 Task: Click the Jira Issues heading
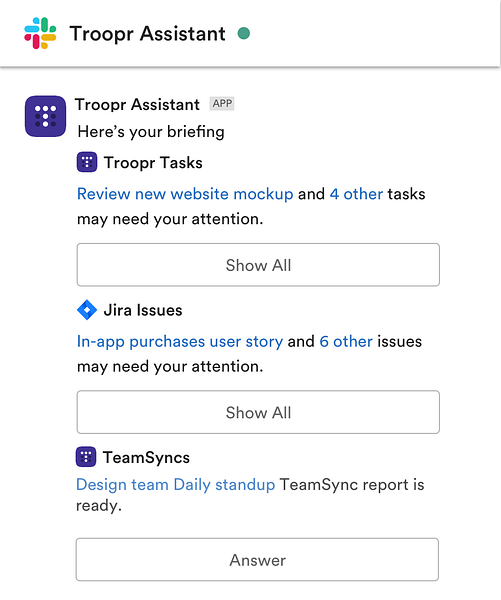tap(143, 310)
